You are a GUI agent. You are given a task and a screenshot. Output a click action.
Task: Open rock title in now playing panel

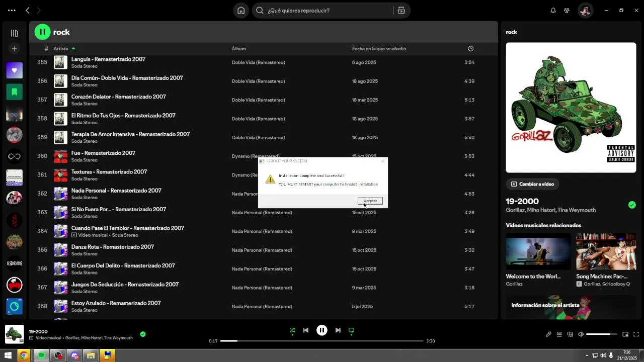(x=511, y=32)
